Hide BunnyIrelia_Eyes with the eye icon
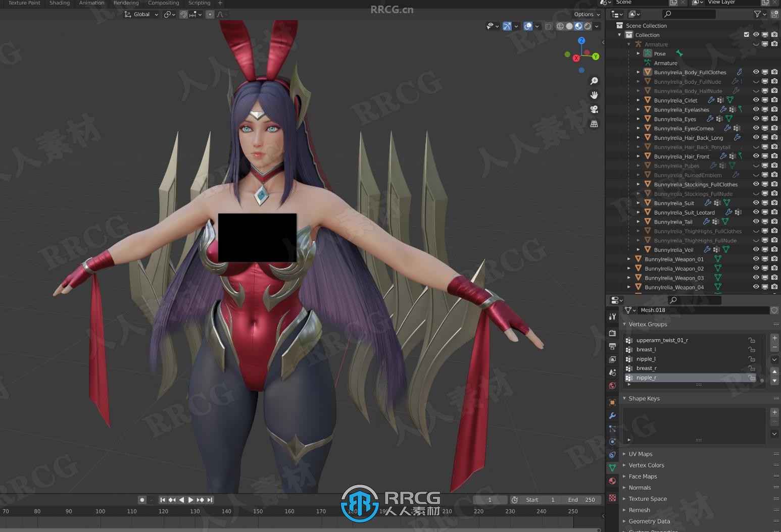Image resolution: width=781 pixels, height=532 pixels. pyautogui.click(x=756, y=119)
